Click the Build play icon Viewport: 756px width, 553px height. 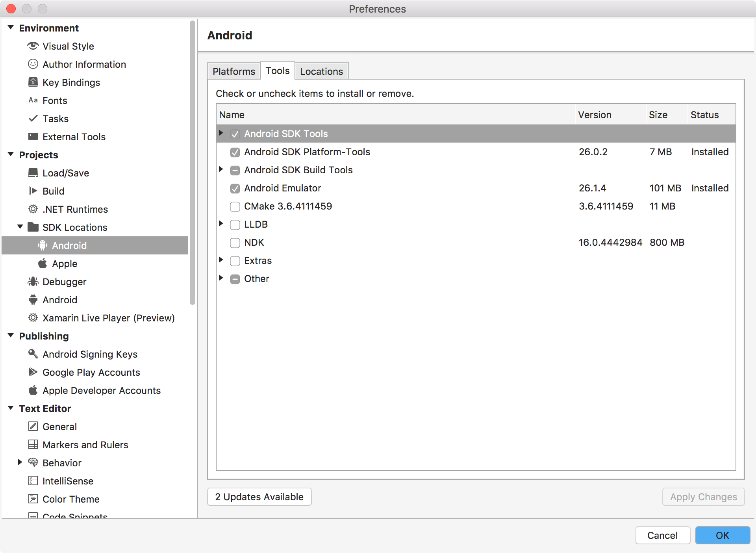[33, 191]
